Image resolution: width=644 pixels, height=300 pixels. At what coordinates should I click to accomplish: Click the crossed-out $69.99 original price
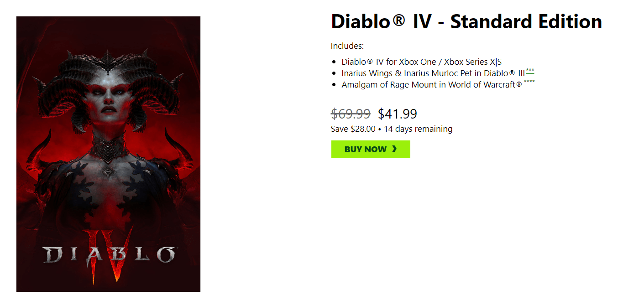(351, 114)
